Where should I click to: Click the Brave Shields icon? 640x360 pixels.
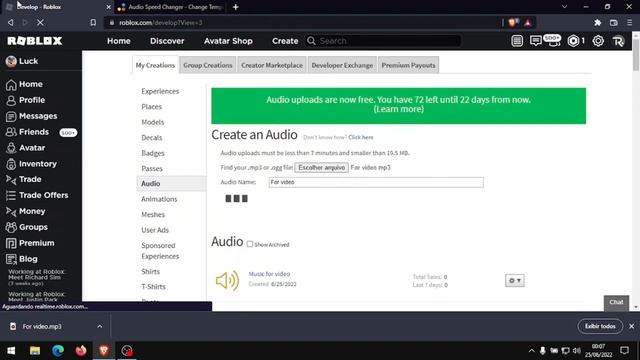(x=513, y=23)
